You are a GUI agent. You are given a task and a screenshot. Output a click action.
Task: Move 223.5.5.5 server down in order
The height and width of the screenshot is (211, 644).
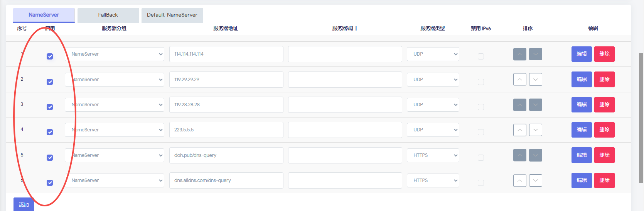pos(536,130)
